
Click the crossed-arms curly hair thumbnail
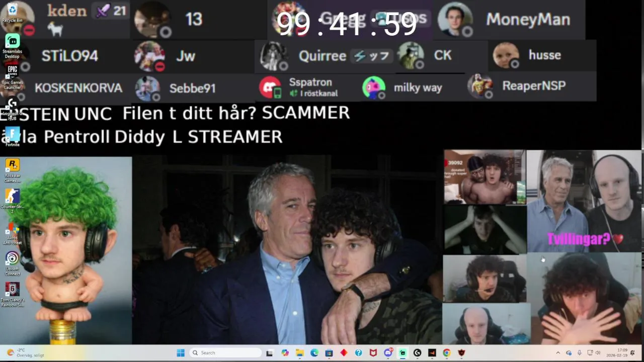(585, 299)
